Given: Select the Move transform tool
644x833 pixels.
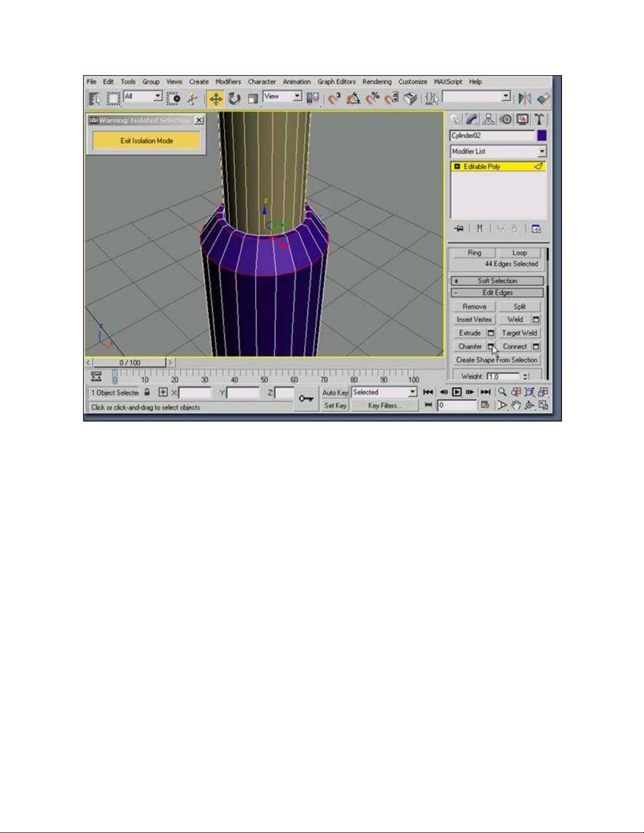Looking at the screenshot, I should pos(216,99).
